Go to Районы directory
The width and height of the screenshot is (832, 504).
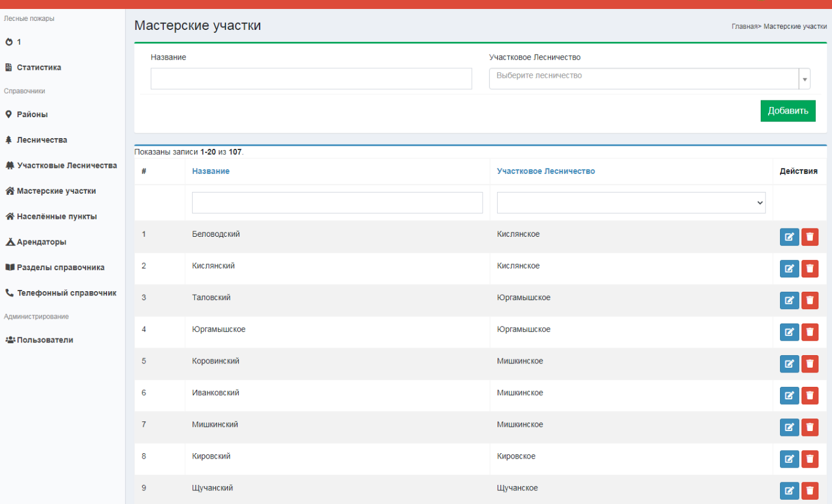pyautogui.click(x=32, y=114)
